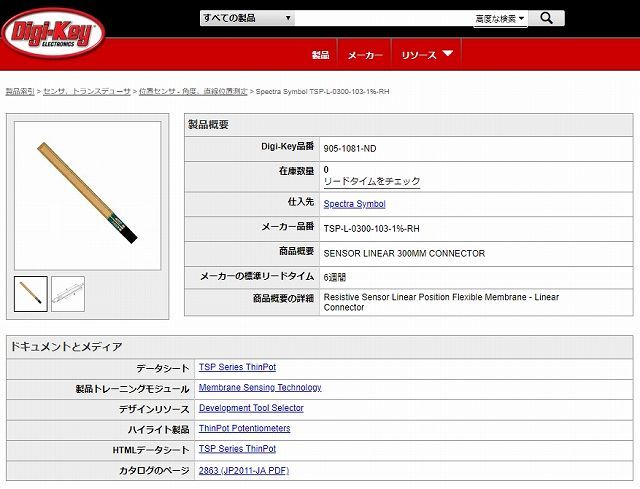Click リードタイムをチェック link
640x489 pixels.
coord(372,181)
